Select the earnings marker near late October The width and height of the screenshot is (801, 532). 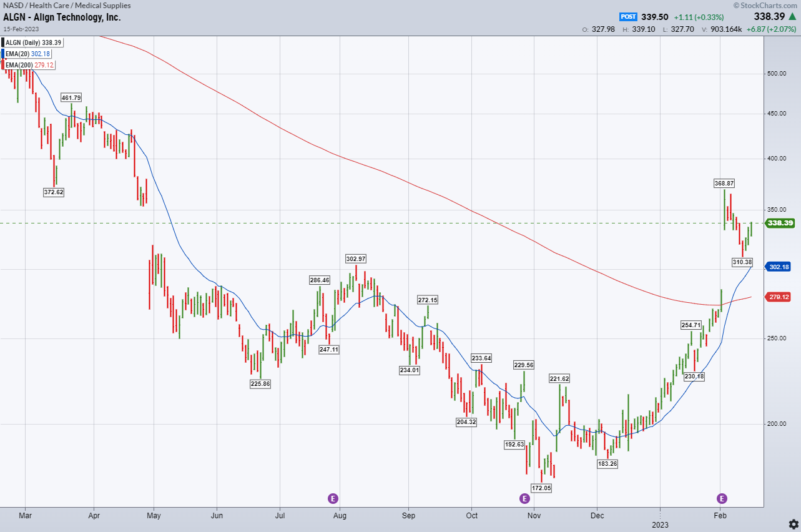[x=524, y=498]
